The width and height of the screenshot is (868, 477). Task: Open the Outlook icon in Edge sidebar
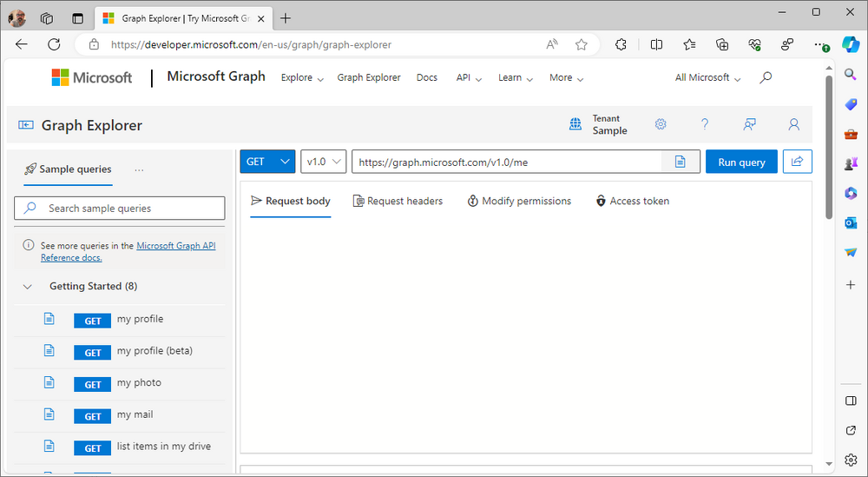(851, 222)
